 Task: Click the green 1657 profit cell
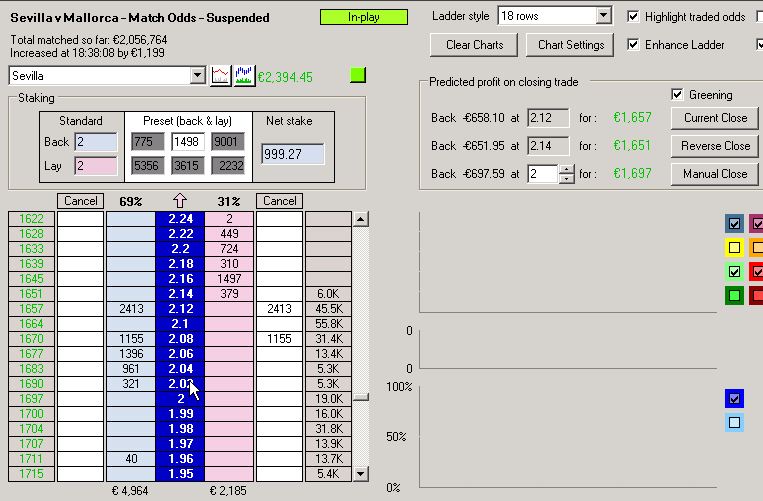click(31, 309)
